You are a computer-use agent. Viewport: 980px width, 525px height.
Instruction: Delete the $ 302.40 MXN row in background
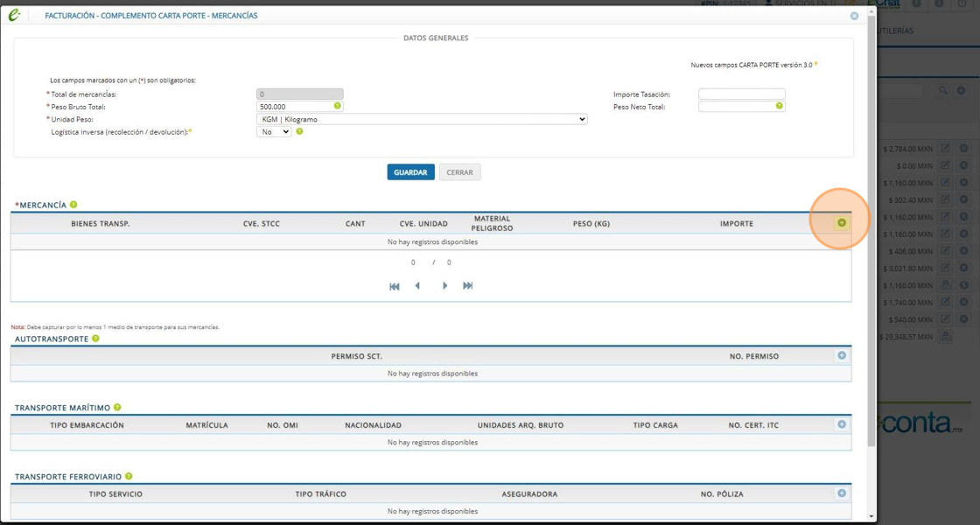click(x=963, y=200)
